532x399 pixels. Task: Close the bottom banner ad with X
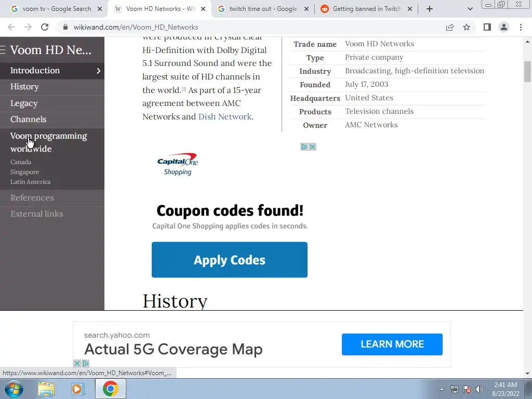point(77,364)
